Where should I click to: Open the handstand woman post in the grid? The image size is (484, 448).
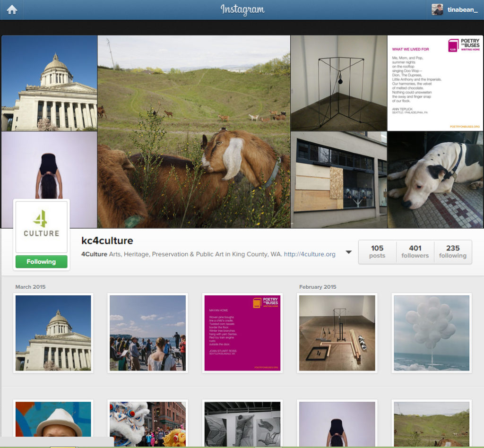click(x=337, y=424)
